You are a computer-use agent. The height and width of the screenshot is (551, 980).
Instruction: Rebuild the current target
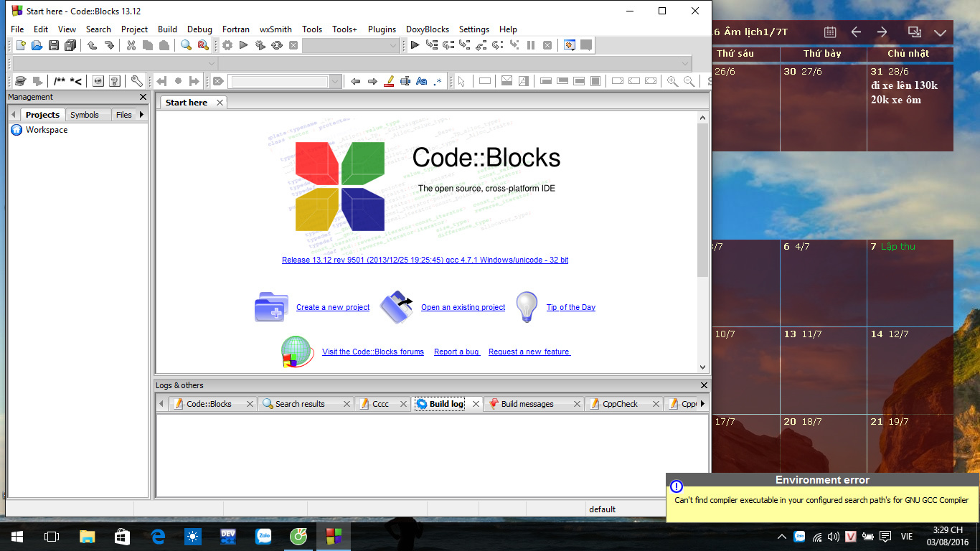coord(277,44)
